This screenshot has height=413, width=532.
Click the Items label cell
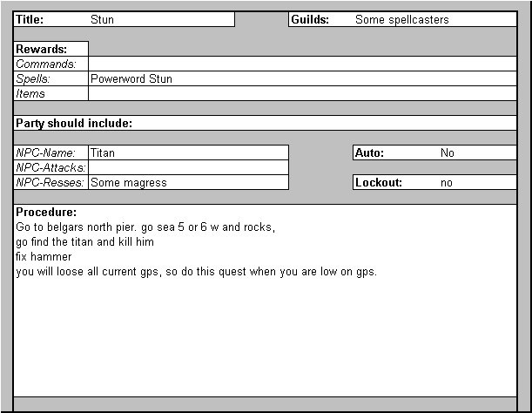pos(51,93)
